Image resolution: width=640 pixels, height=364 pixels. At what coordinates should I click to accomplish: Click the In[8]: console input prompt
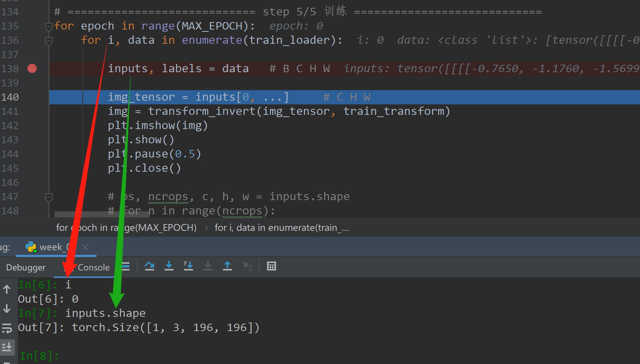click(x=39, y=356)
